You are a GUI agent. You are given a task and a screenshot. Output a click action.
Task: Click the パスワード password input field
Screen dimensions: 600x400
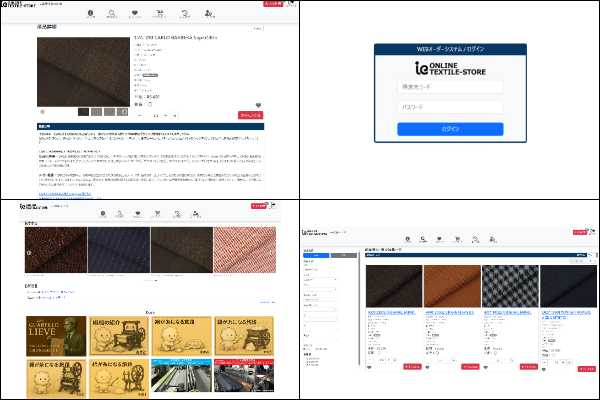tap(449, 106)
